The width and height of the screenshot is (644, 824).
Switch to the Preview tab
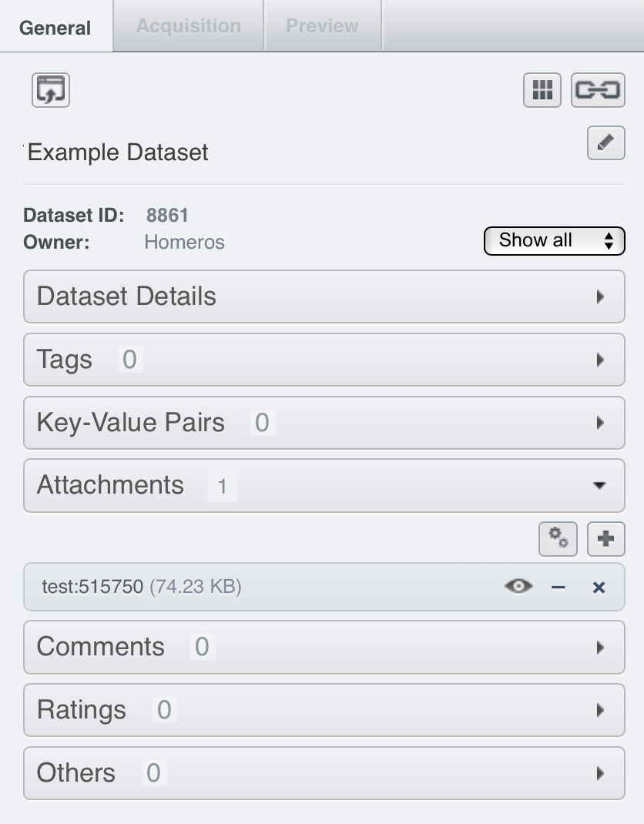322,25
